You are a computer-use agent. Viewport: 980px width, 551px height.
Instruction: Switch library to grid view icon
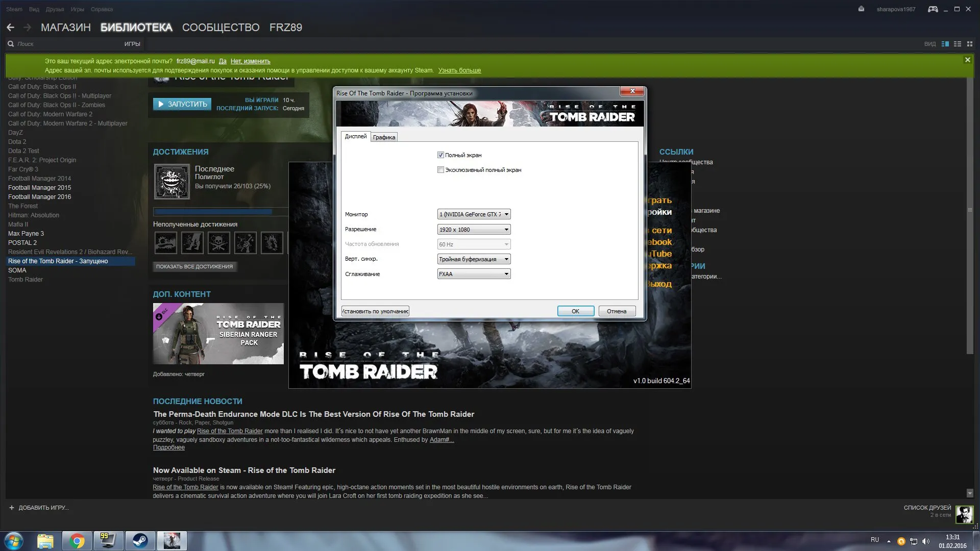pos(970,44)
